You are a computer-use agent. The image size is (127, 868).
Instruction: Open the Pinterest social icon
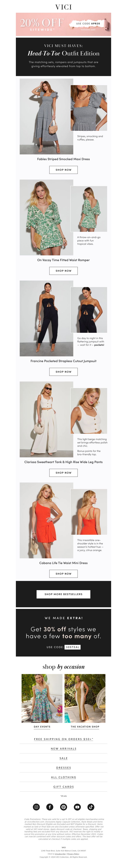(64, 807)
